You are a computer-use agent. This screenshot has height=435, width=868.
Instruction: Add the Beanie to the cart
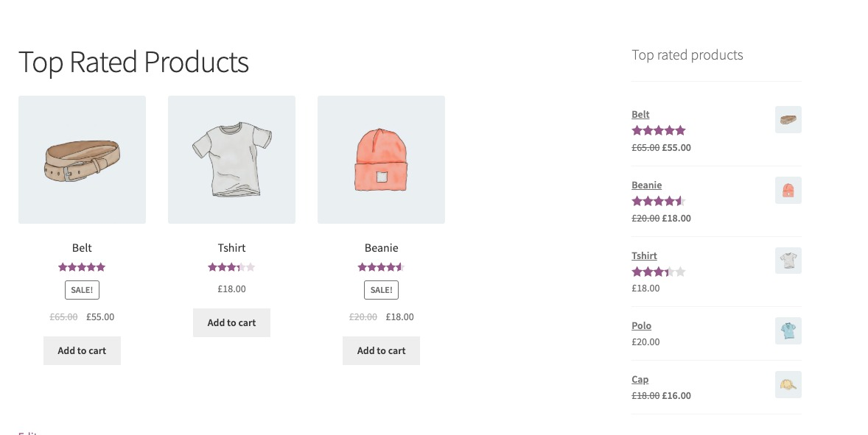[x=381, y=350]
